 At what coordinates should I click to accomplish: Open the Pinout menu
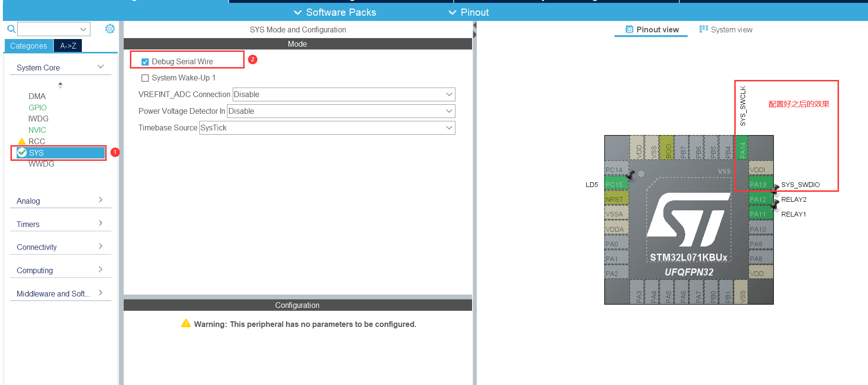tap(469, 12)
